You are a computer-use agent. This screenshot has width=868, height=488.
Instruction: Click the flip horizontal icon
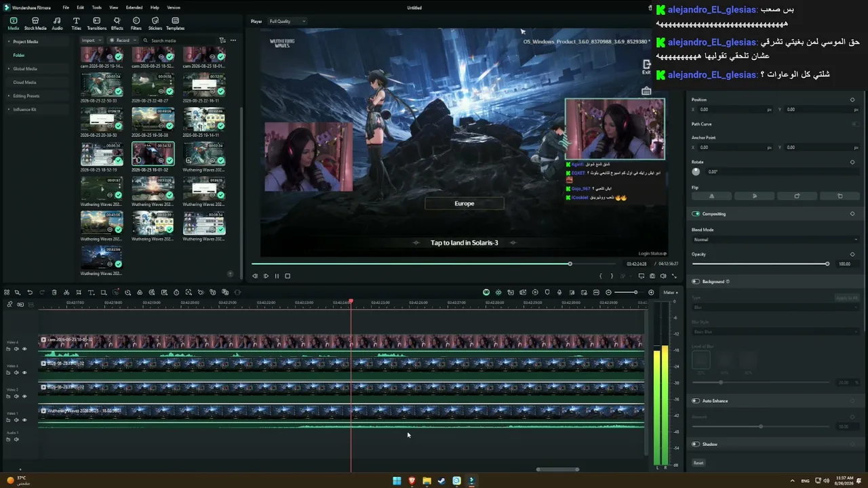(711, 196)
